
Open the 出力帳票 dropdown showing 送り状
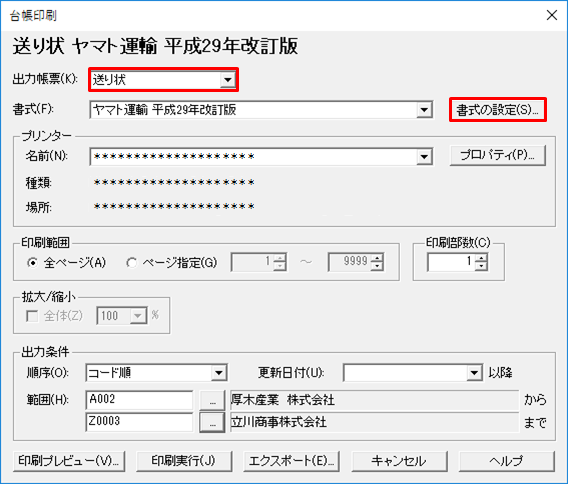[x=163, y=79]
